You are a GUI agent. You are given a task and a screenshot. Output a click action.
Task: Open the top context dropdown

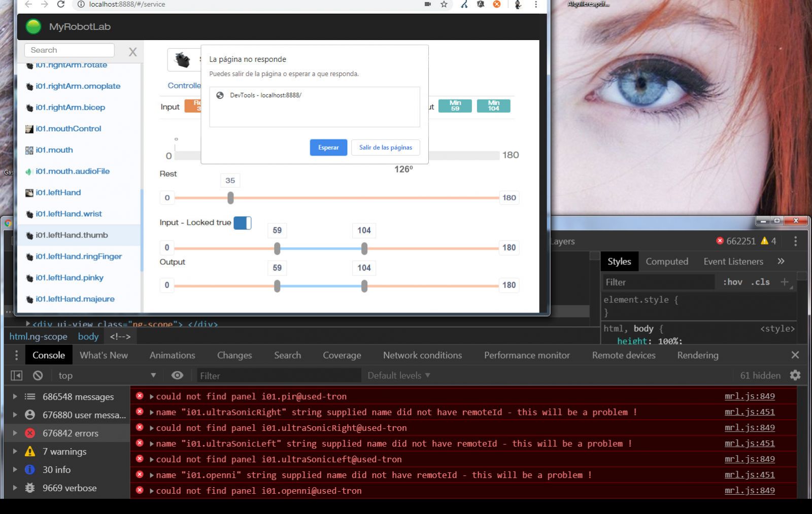coord(107,375)
